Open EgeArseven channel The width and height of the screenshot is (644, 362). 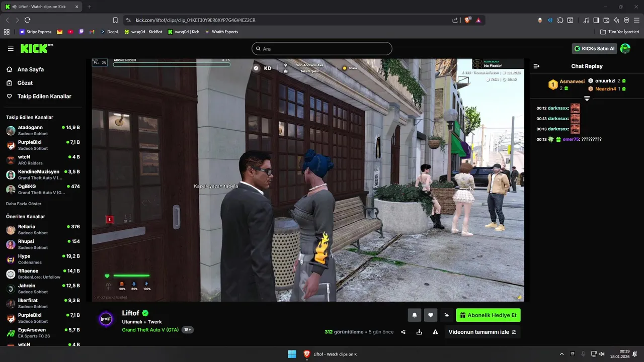[x=43, y=333]
